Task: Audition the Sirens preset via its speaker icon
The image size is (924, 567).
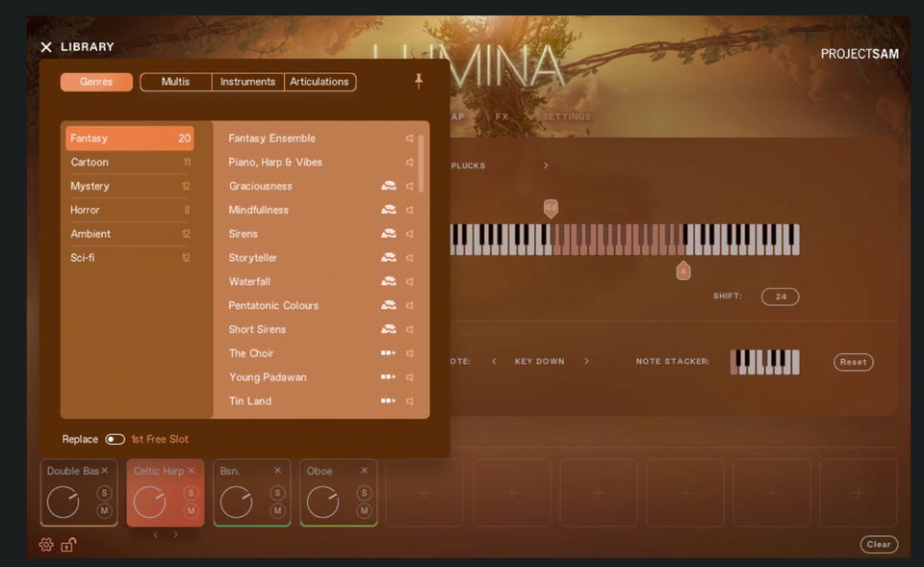Action: point(409,234)
